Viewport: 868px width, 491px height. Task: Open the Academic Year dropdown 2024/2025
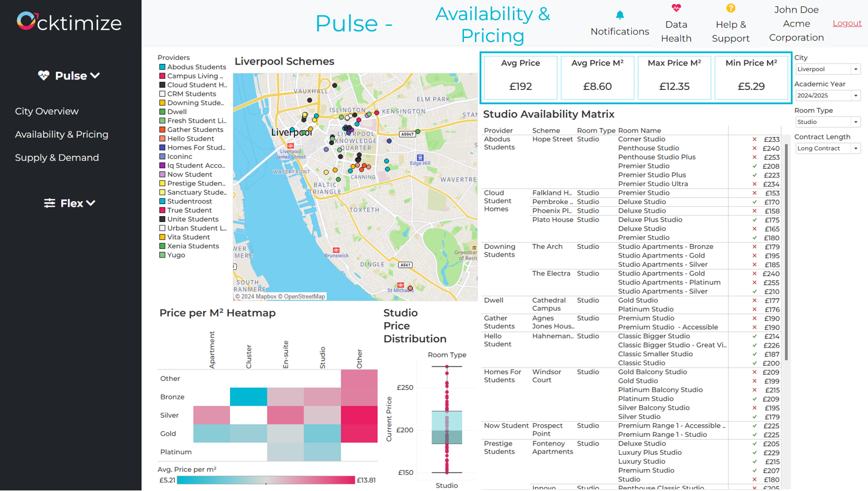[827, 96]
